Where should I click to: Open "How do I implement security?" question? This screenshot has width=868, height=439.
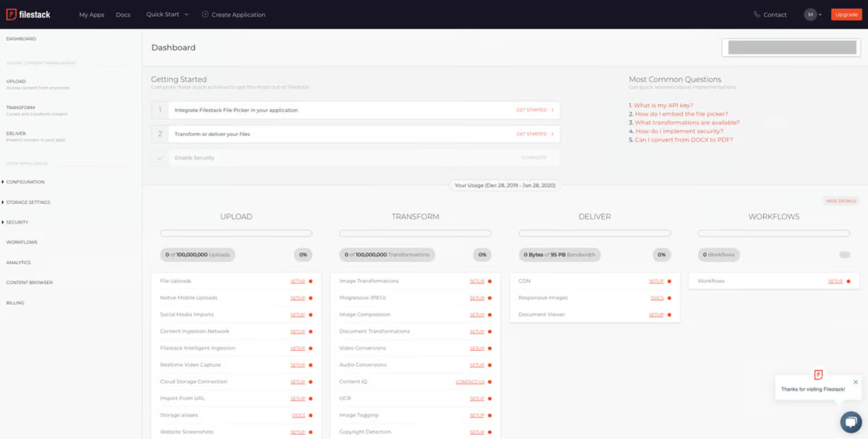[x=679, y=131]
